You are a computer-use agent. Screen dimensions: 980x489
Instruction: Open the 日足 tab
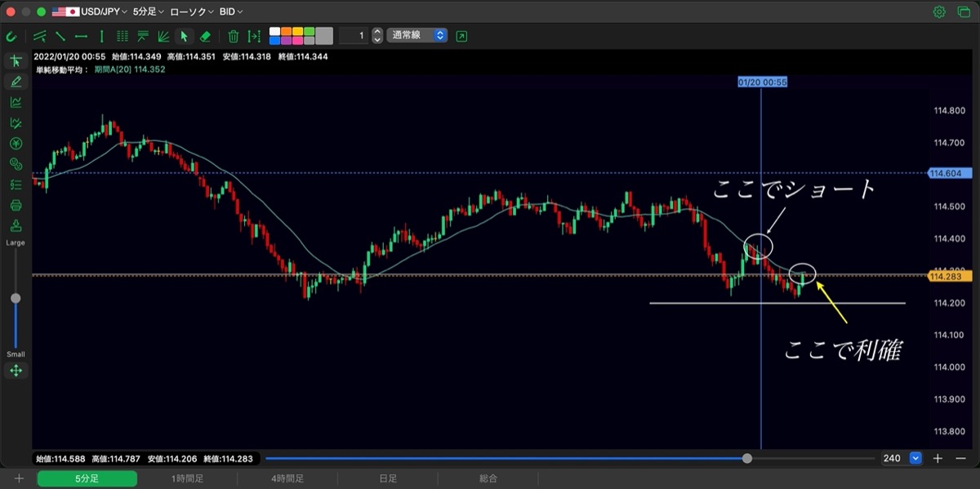[388, 478]
